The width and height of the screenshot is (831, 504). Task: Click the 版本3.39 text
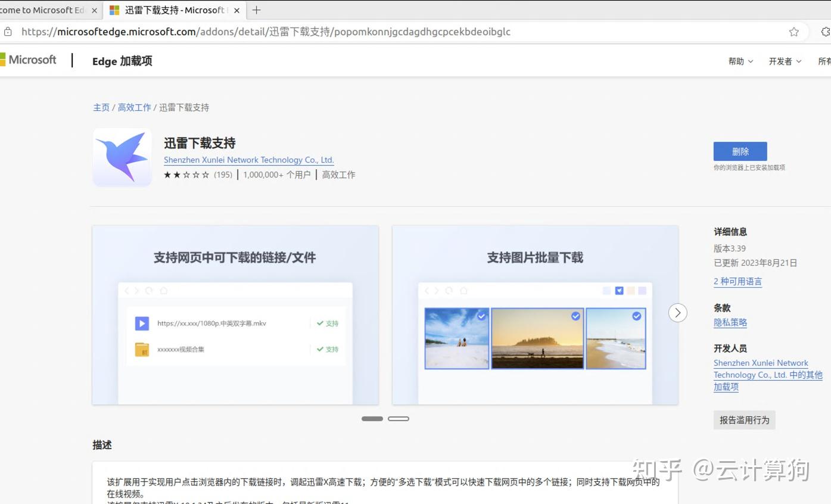coord(730,248)
